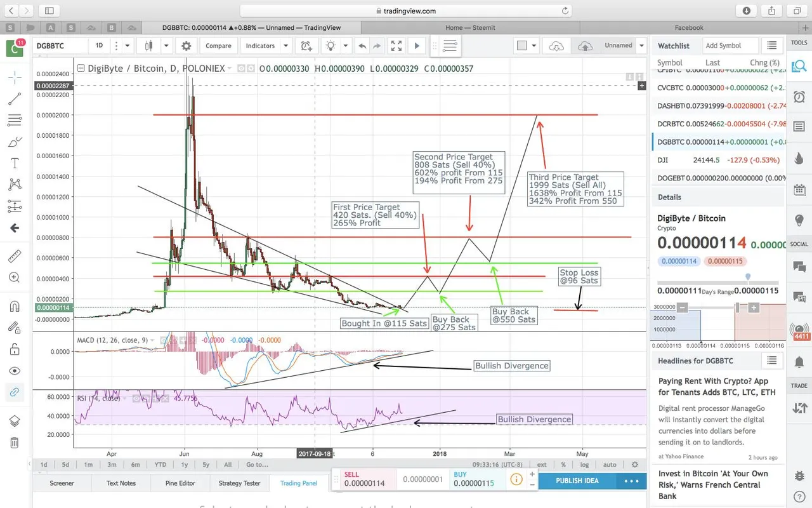Open the Text Notes tab
Screen dimensions: 812x508
(x=121, y=483)
